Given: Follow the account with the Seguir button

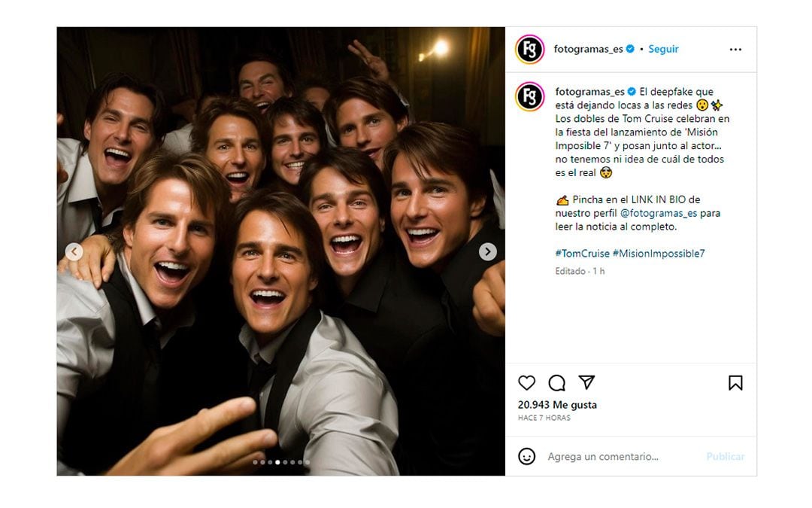Looking at the screenshot, I should point(663,49).
